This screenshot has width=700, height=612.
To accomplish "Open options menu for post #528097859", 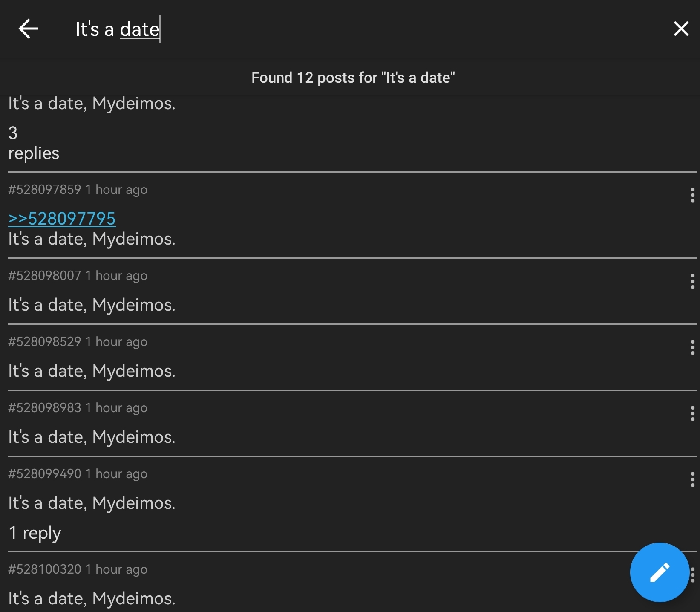I will coord(692,195).
